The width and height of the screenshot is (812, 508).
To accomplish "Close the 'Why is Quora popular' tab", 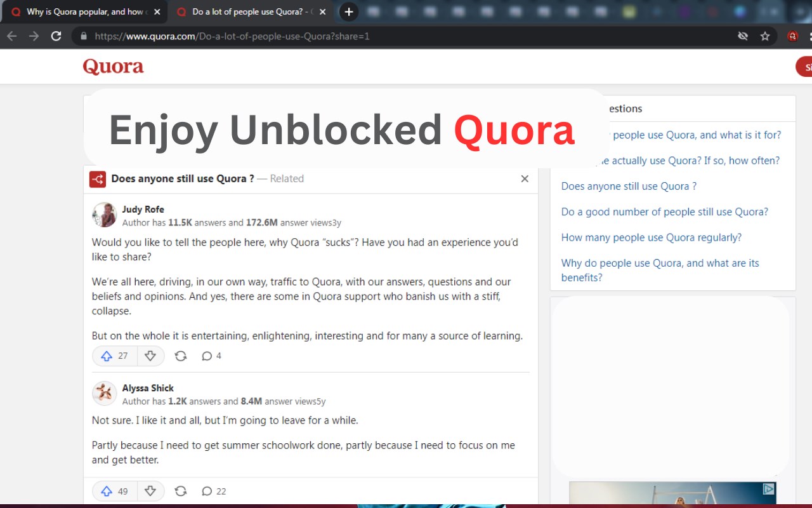I will tap(157, 12).
